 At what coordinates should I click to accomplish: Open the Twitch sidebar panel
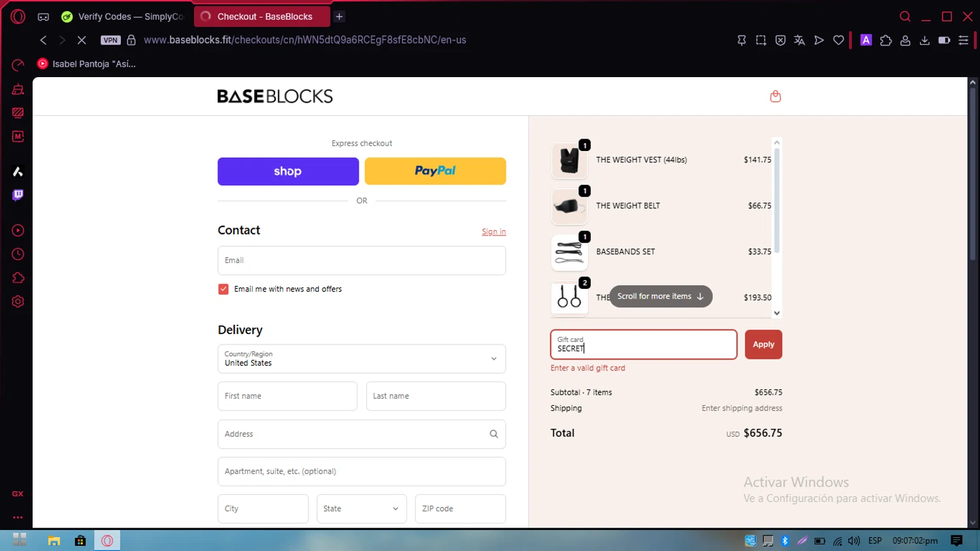(18, 195)
